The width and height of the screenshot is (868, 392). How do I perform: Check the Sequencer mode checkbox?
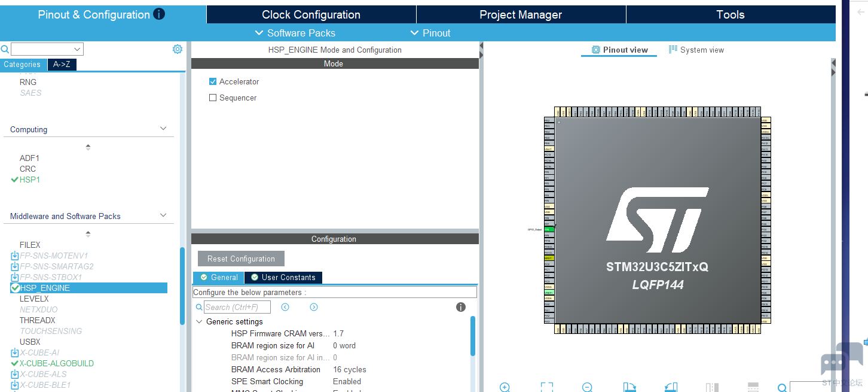pos(213,98)
